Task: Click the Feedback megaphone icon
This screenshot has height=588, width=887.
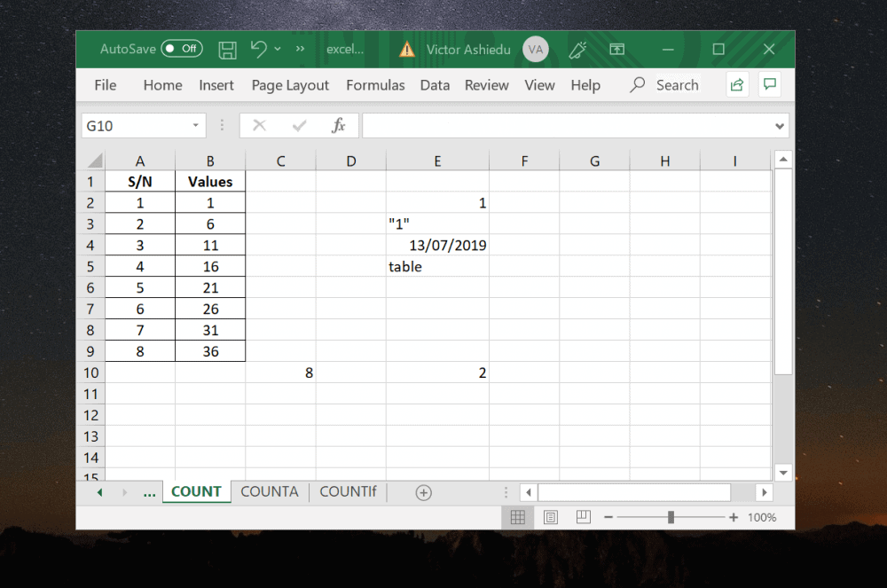Action: pyautogui.click(x=577, y=50)
